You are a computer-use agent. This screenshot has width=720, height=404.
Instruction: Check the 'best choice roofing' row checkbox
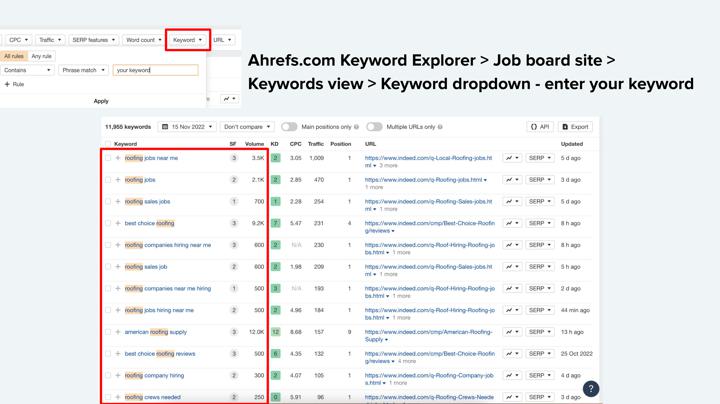coord(108,223)
